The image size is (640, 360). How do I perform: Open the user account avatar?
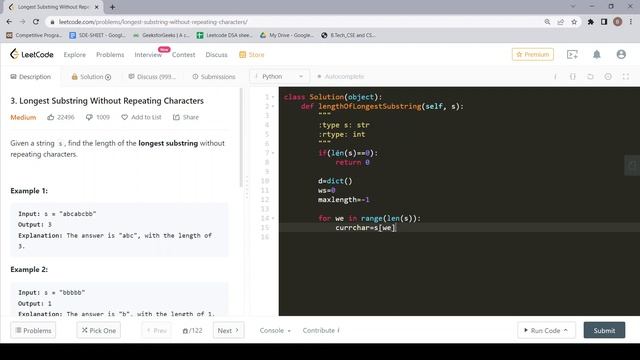621,54
